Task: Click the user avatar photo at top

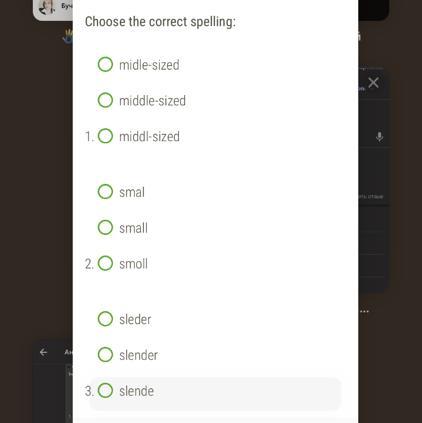Action: tap(47, 7)
